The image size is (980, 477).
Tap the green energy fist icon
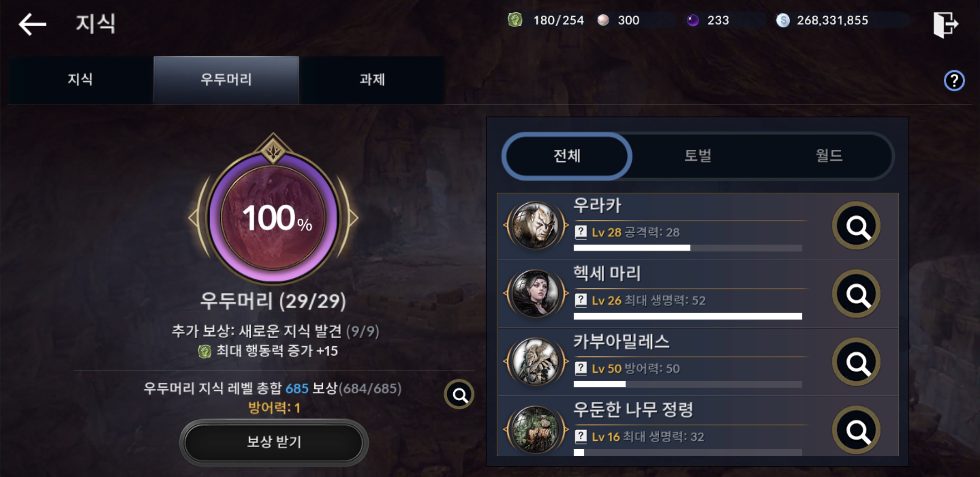pyautogui.click(x=515, y=20)
